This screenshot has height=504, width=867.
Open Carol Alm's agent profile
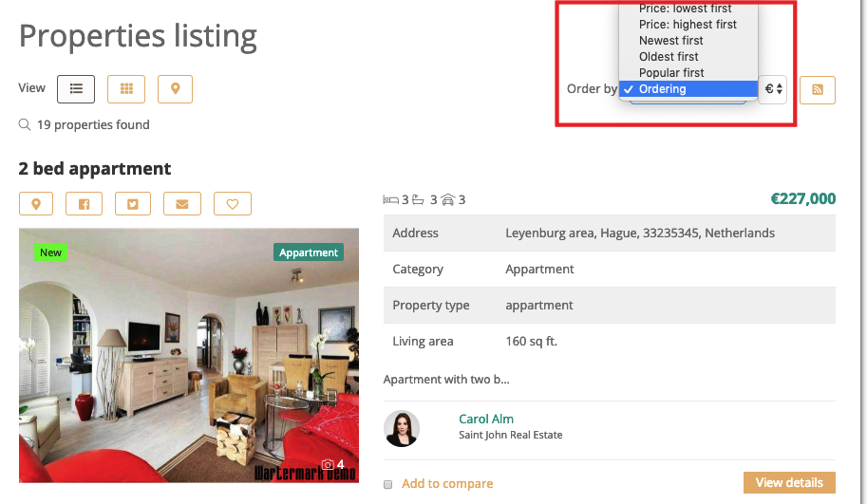tap(485, 419)
